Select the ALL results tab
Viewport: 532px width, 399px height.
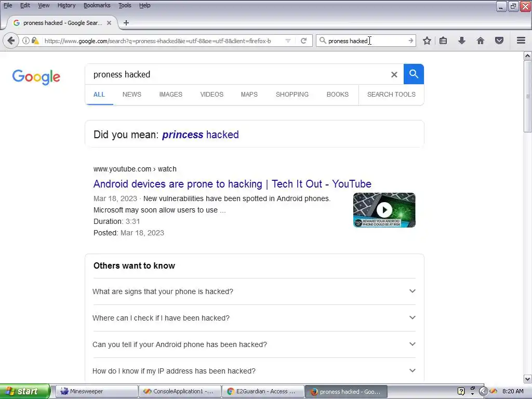click(x=99, y=95)
